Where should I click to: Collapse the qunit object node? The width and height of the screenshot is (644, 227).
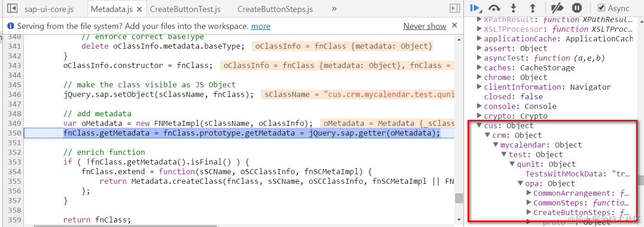(512, 164)
